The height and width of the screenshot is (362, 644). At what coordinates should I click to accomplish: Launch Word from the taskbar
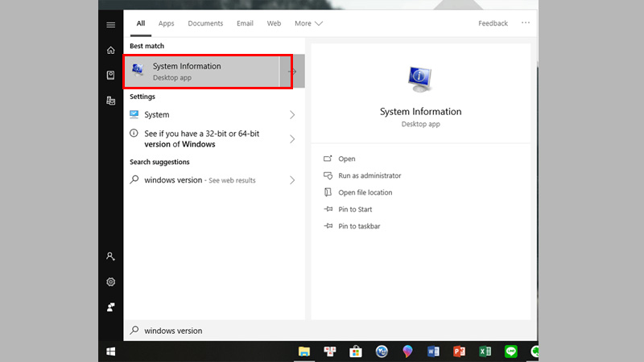coord(433,352)
